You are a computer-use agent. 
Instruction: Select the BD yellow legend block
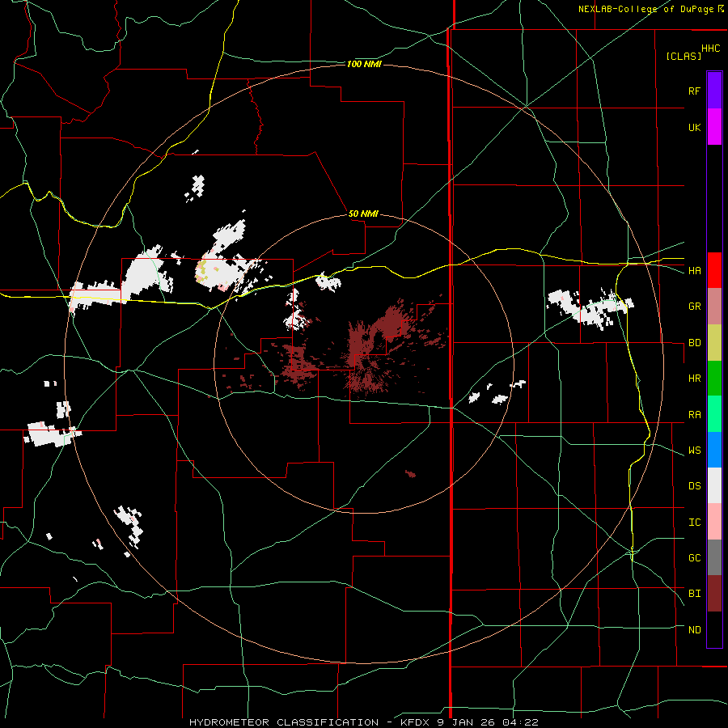pos(714,343)
